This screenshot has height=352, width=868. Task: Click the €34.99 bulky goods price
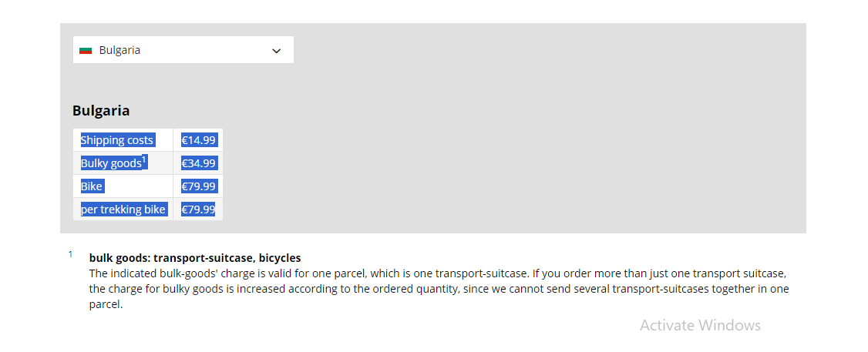tap(198, 163)
